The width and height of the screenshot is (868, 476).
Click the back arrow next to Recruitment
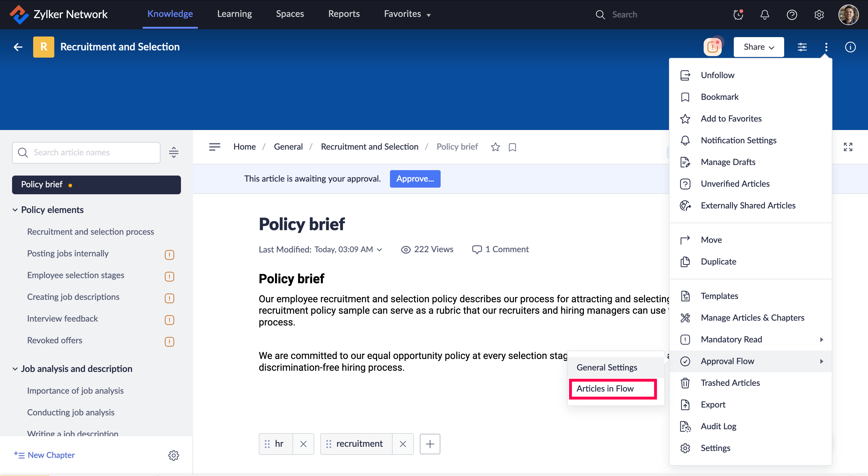click(18, 47)
